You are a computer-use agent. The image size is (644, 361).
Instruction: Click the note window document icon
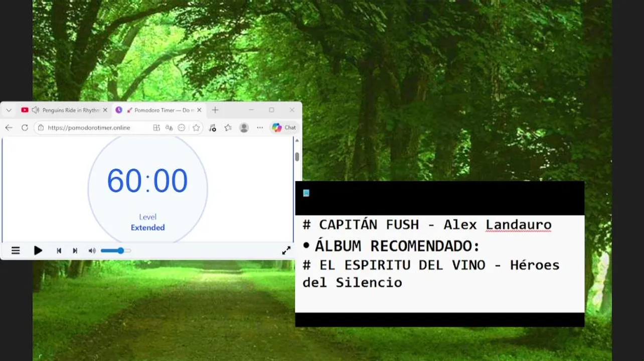click(x=306, y=193)
